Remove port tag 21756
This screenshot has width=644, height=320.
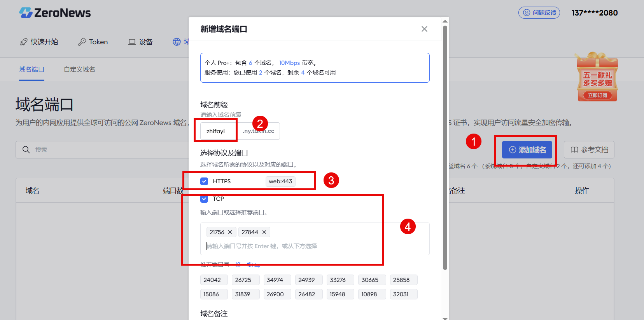[x=230, y=232]
